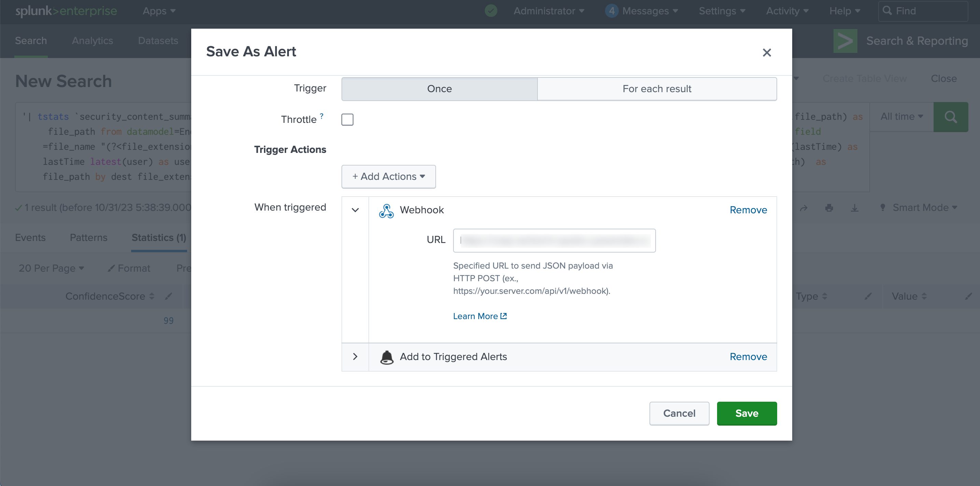Remove the Webhook action
Viewport: 980px width, 486px height.
coord(748,210)
